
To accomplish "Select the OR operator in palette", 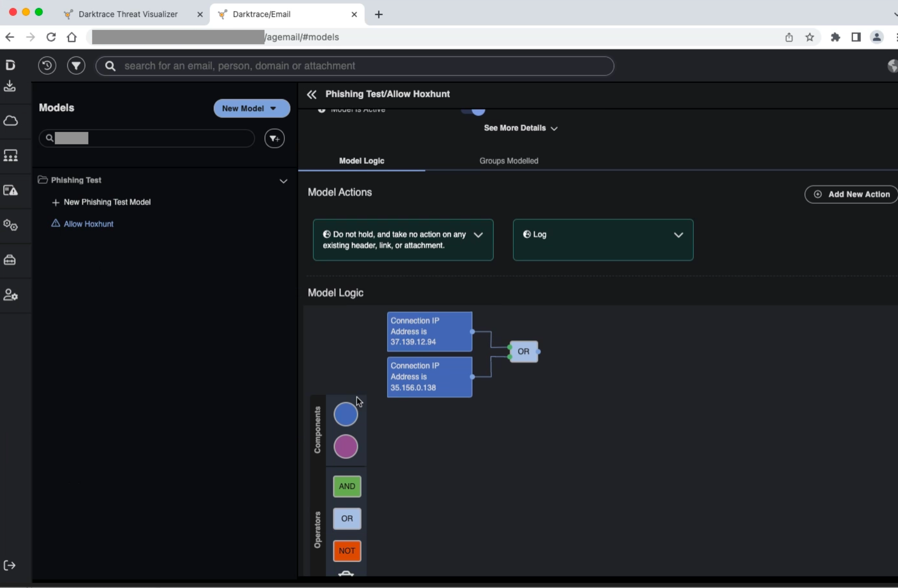I will pyautogui.click(x=347, y=519).
